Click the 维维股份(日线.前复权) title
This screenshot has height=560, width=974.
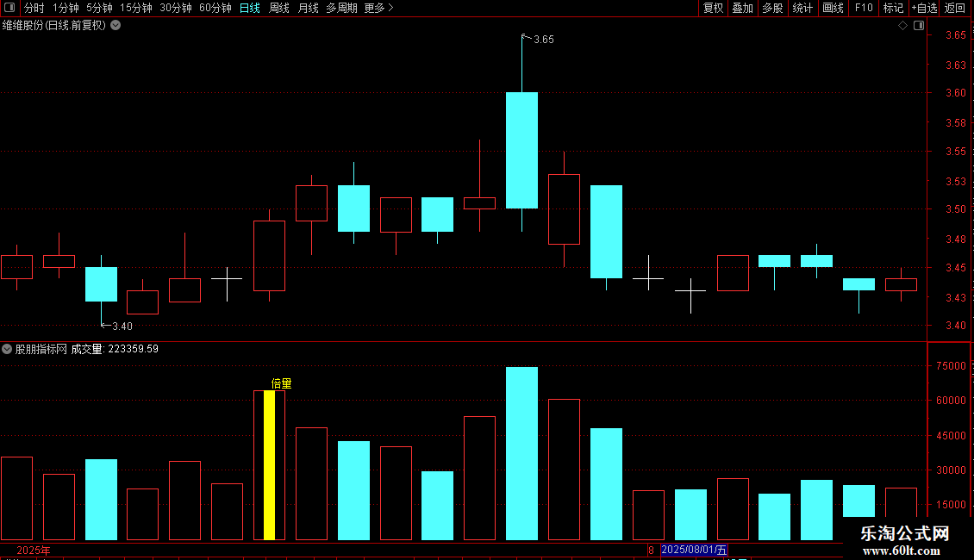click(54, 26)
